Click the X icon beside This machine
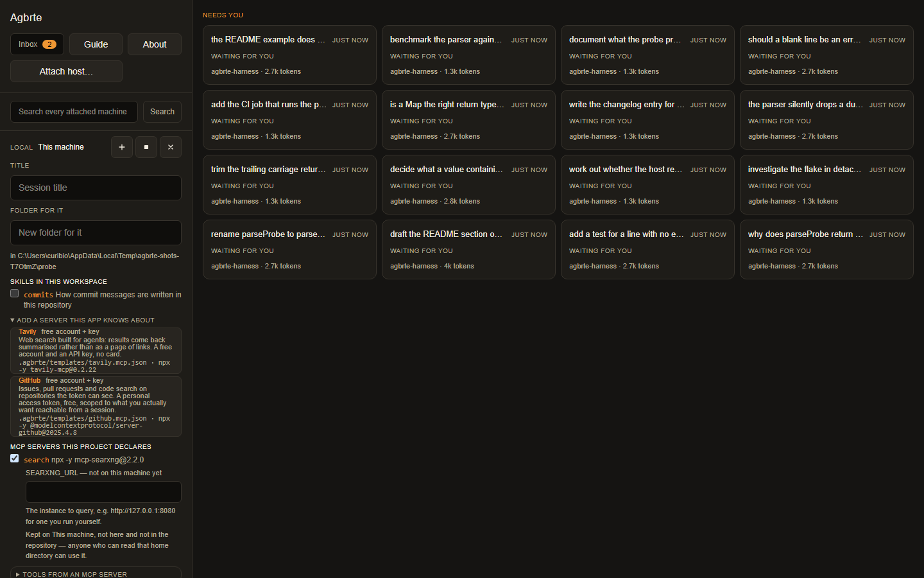The height and width of the screenshot is (578, 924). point(171,147)
